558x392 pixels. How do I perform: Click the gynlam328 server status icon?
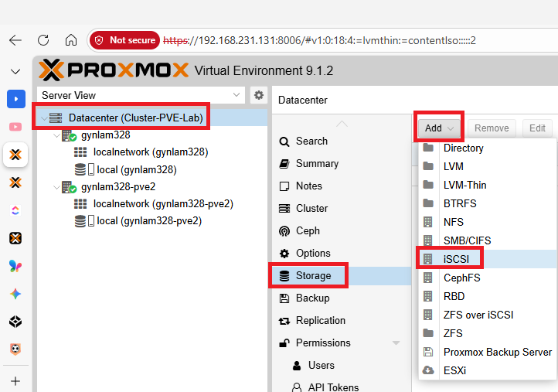pyautogui.click(x=69, y=135)
